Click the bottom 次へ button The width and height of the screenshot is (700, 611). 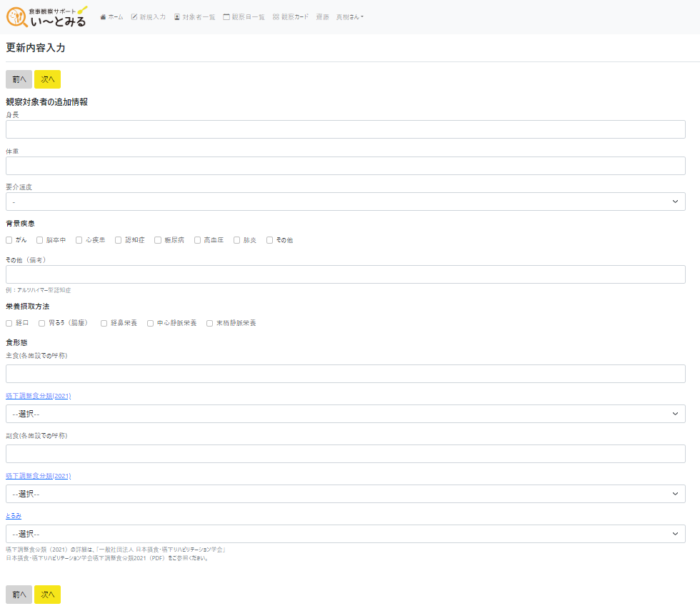47,595
